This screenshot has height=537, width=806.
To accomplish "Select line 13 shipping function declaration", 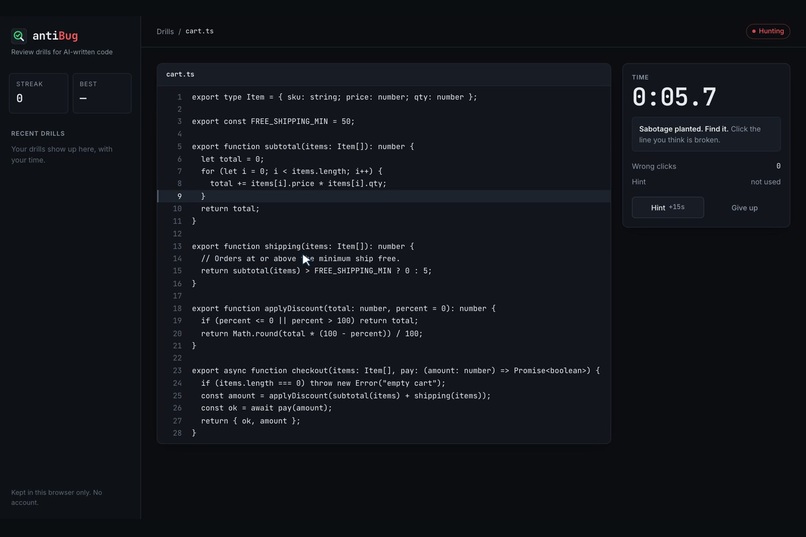I will tap(383, 246).
